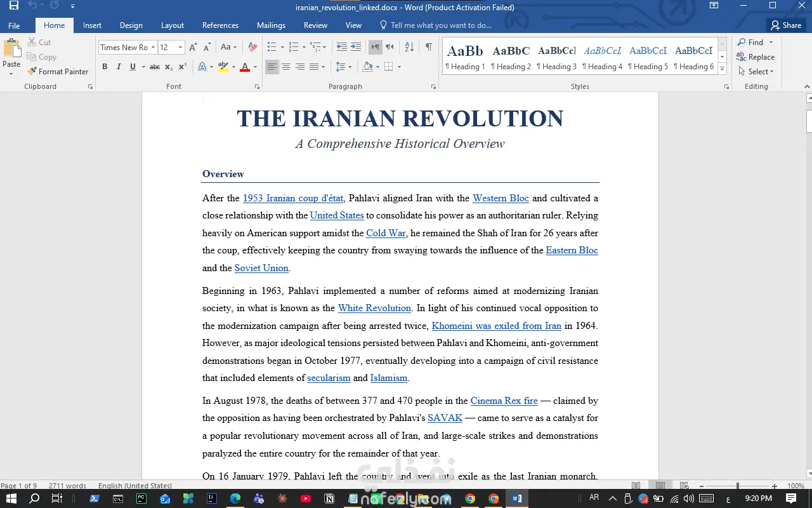Click the Sort icon
812x508 pixels.
click(409, 48)
